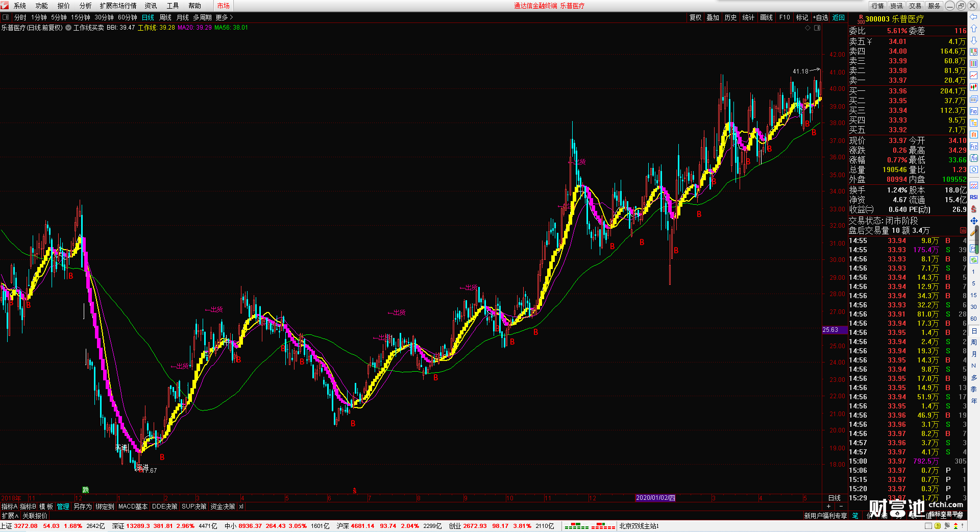Image resolution: width=980 pixels, height=532 pixels.
Task: Click the 画线 drawing button
Action: pyautogui.click(x=766, y=17)
